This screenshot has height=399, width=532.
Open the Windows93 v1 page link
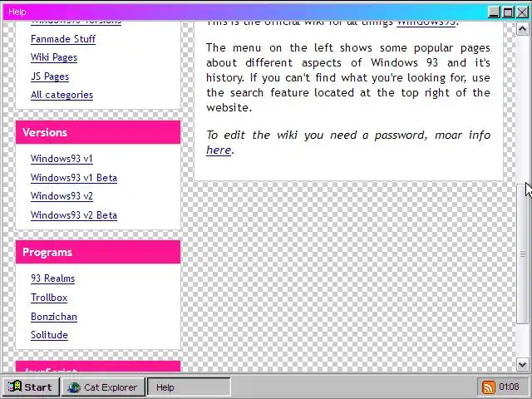[x=62, y=159]
